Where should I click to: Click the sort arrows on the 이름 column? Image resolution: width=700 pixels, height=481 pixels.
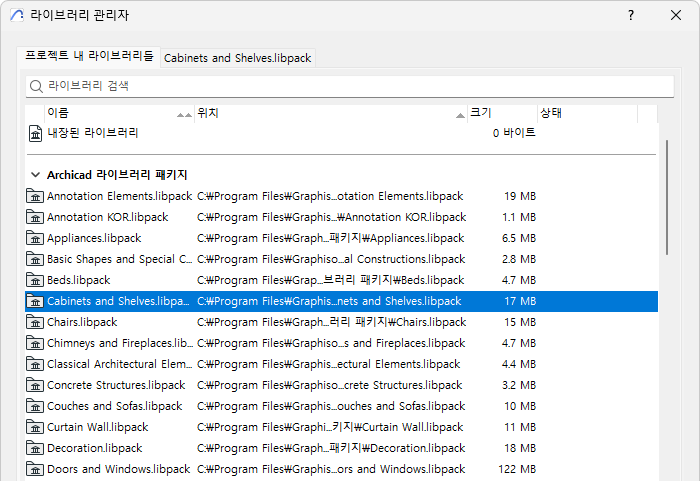coord(184,115)
